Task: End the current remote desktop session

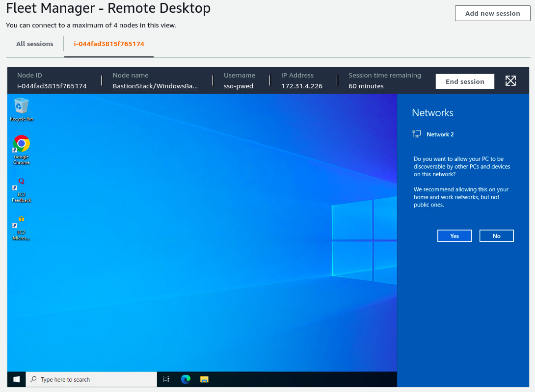Action: point(464,81)
